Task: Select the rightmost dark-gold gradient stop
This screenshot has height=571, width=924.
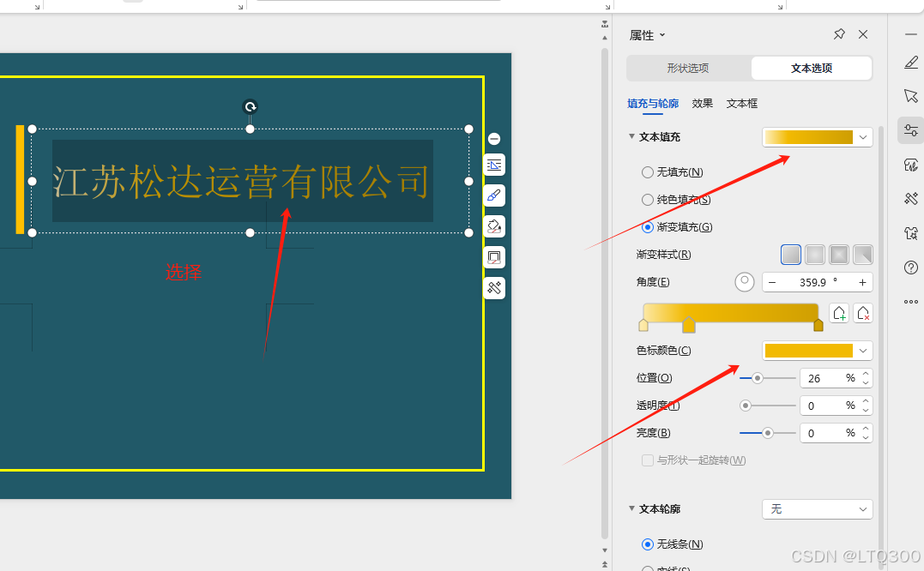Action: 818,325
